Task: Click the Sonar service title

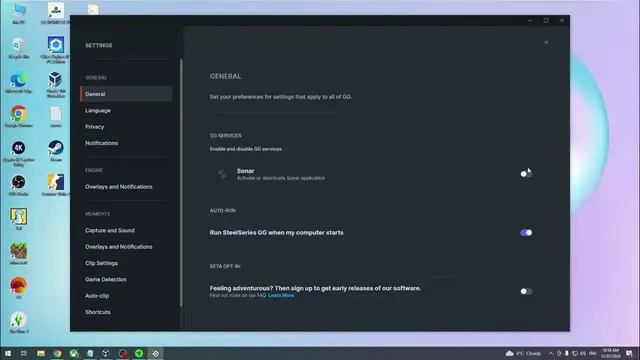Action: pyautogui.click(x=245, y=171)
